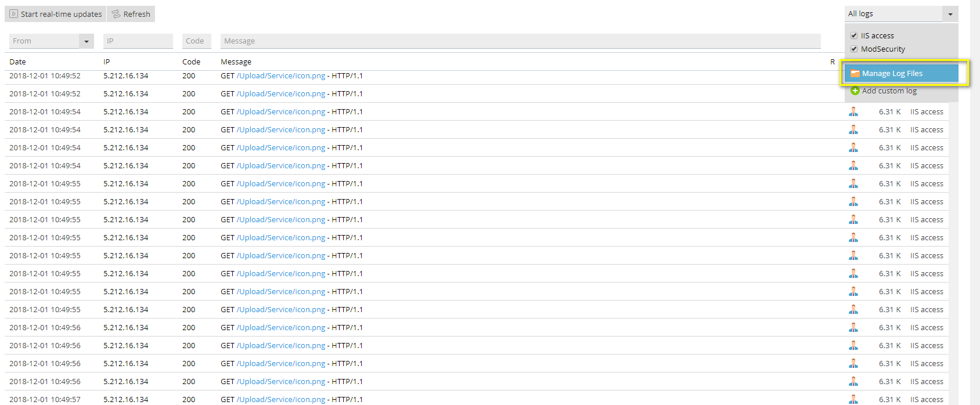Click user icon in last 10:49:56 row
The width and height of the screenshot is (980, 405).
[x=853, y=381]
